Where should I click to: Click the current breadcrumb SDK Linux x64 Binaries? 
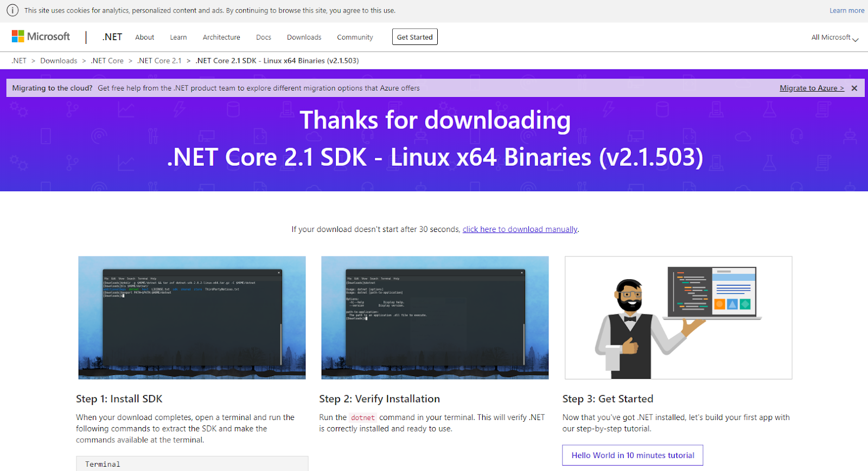pos(277,61)
